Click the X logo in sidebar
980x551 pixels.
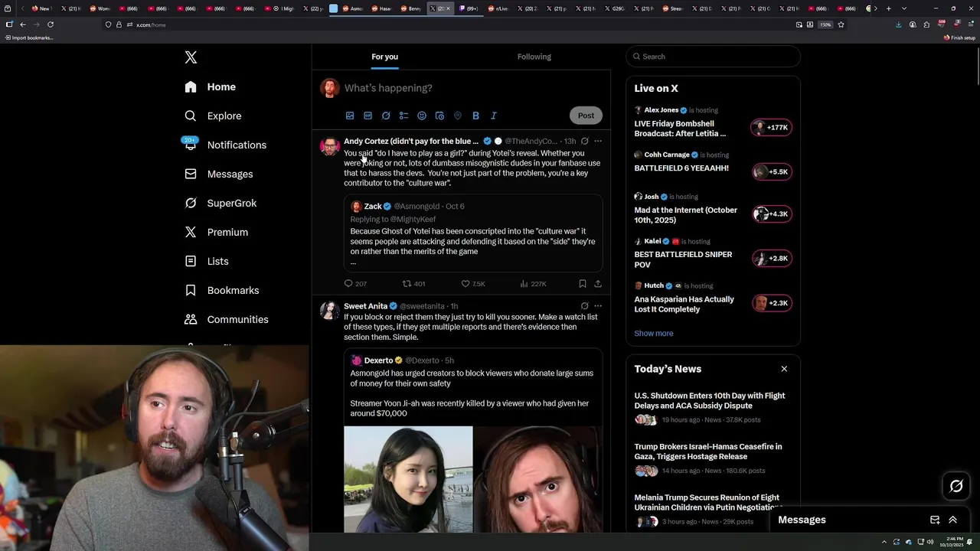(x=191, y=57)
